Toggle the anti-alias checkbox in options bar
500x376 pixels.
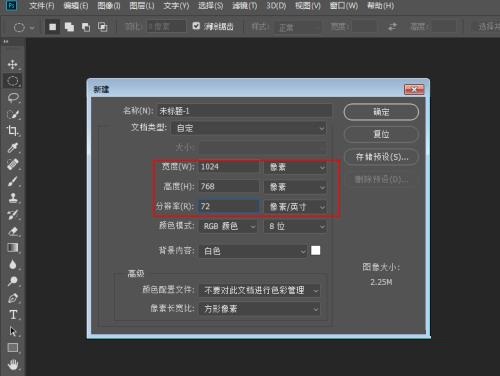click(x=196, y=26)
